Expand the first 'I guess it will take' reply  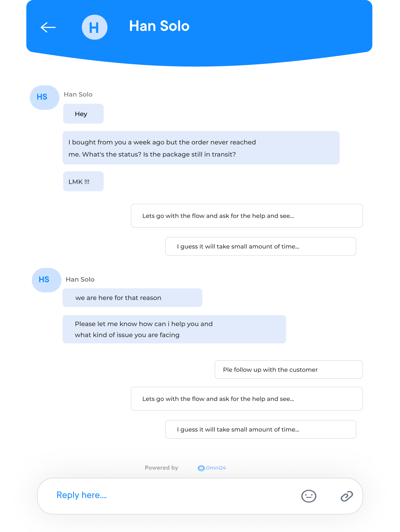click(x=261, y=246)
